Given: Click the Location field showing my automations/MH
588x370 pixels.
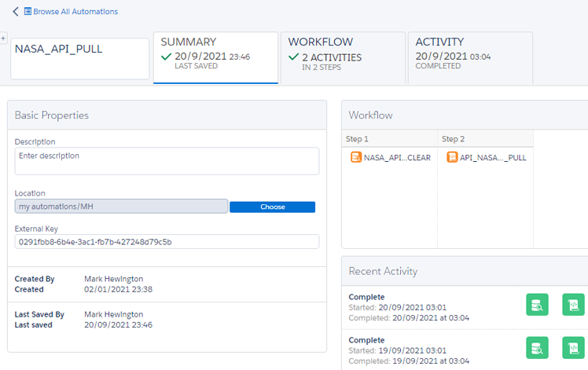Looking at the screenshot, I should coord(121,207).
